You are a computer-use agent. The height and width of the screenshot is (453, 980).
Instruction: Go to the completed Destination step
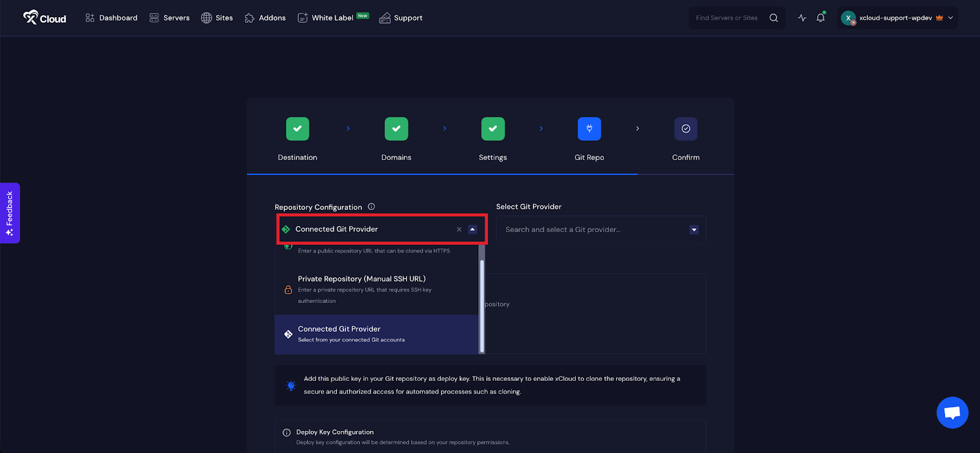298,129
